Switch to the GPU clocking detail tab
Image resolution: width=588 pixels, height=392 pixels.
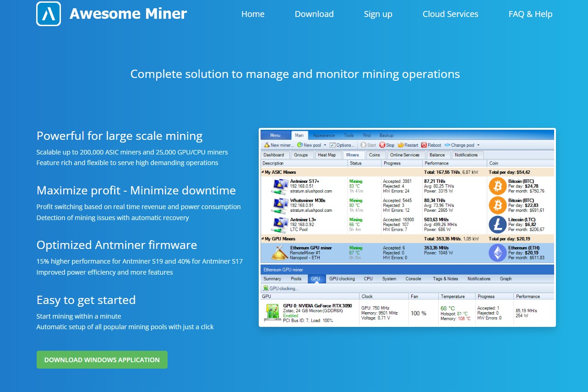pyautogui.click(x=342, y=279)
